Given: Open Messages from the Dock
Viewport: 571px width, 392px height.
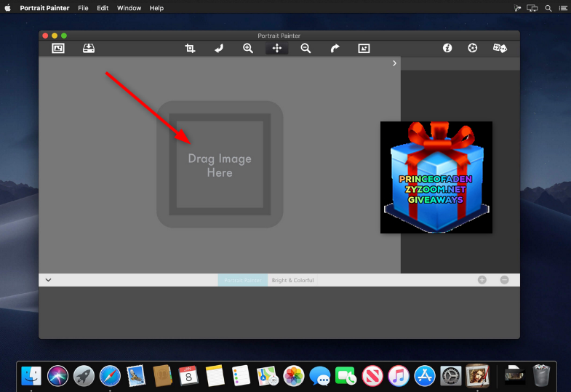Looking at the screenshot, I should [320, 375].
